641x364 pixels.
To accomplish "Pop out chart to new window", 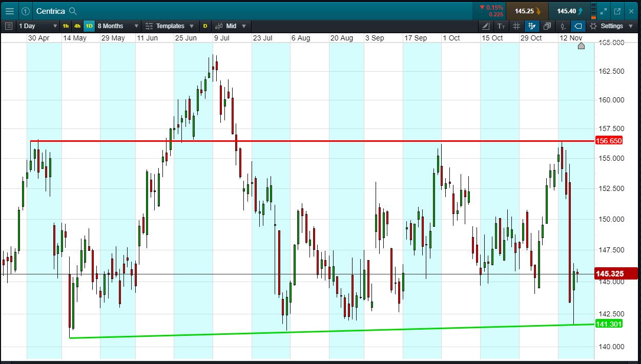I will click(x=617, y=11).
